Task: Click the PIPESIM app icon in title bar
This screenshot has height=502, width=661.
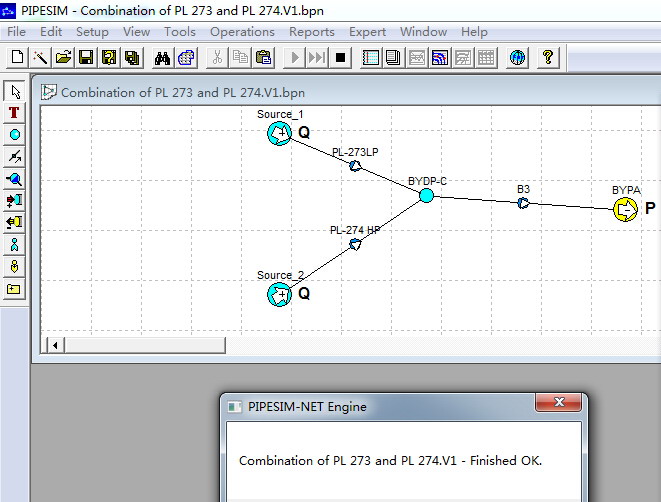Action: coord(8,11)
